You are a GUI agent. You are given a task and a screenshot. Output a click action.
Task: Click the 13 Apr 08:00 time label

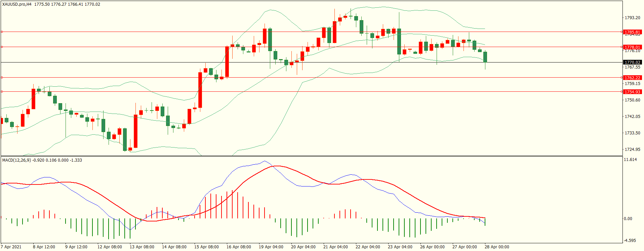tap(142, 247)
